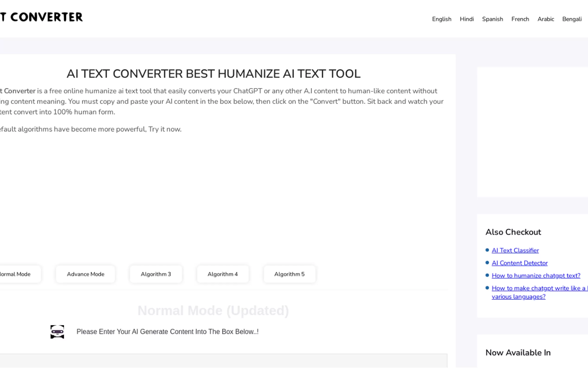
Task: Select the Advance Mode tab
Action: point(86,274)
